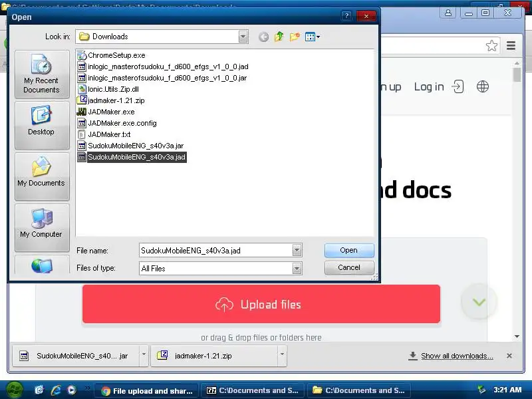Click the File name input field
This screenshot has height=399, width=532.
tap(215, 251)
